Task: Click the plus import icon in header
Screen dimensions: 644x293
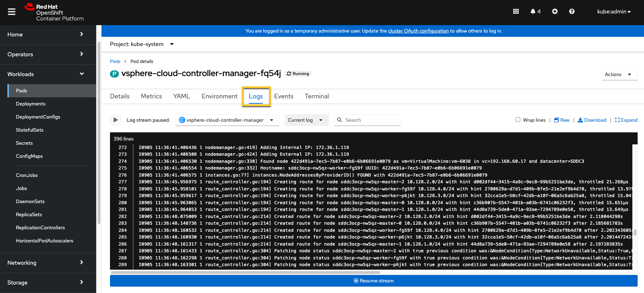Action: click(555, 11)
